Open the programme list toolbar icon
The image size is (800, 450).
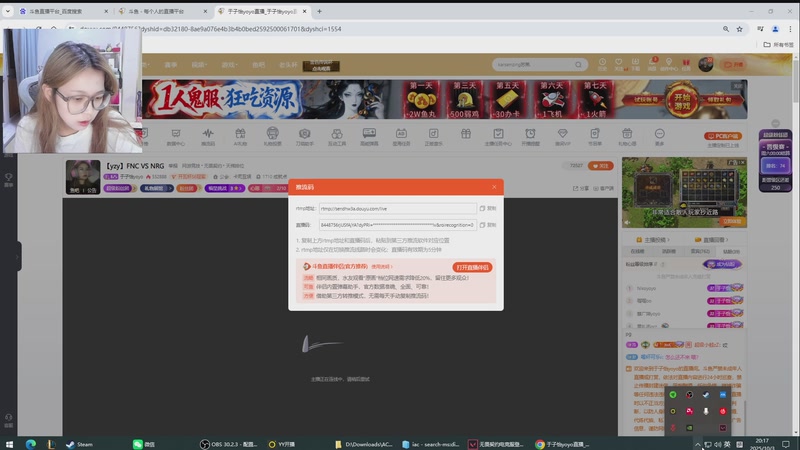point(594,137)
